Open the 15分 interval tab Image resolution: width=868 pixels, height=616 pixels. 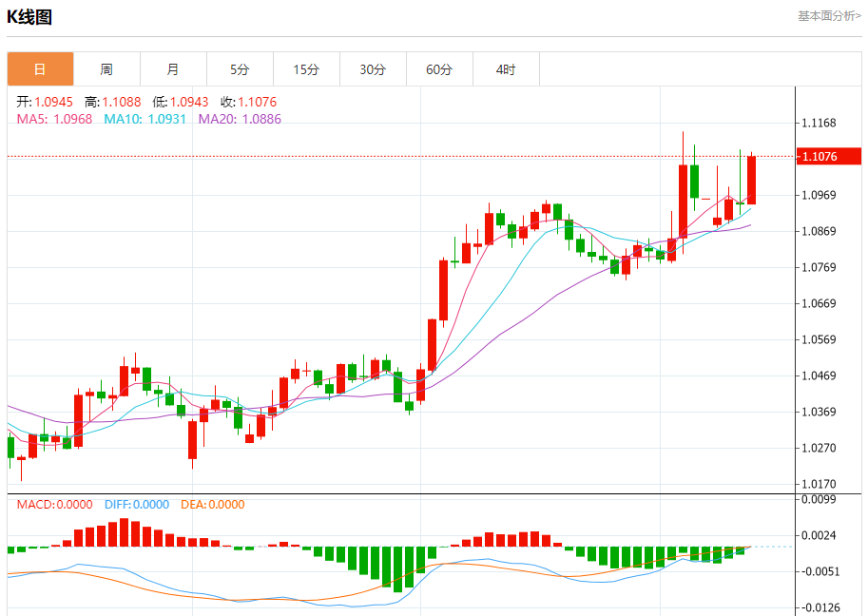306,69
